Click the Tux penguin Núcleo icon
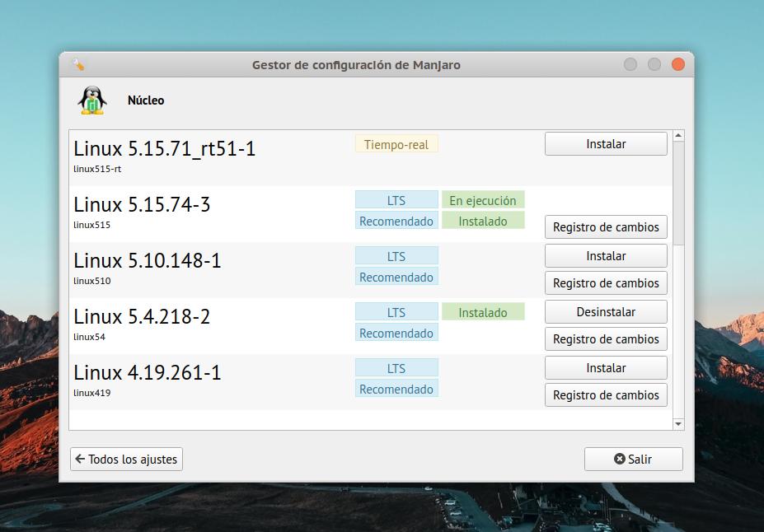The width and height of the screenshot is (764, 532). point(91,100)
